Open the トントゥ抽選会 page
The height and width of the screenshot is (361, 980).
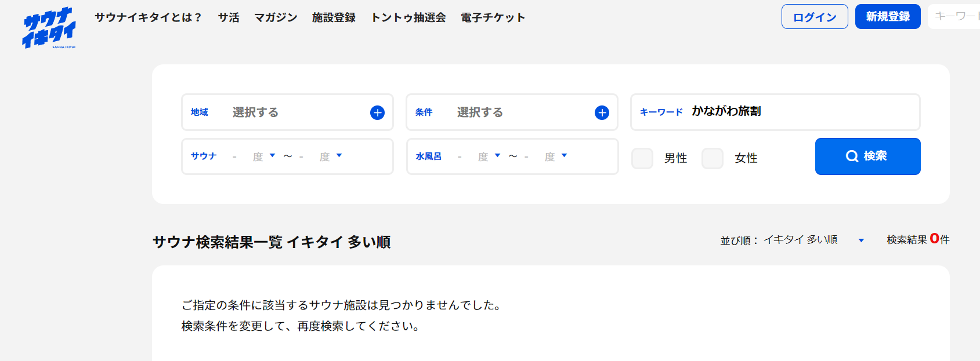point(408,17)
